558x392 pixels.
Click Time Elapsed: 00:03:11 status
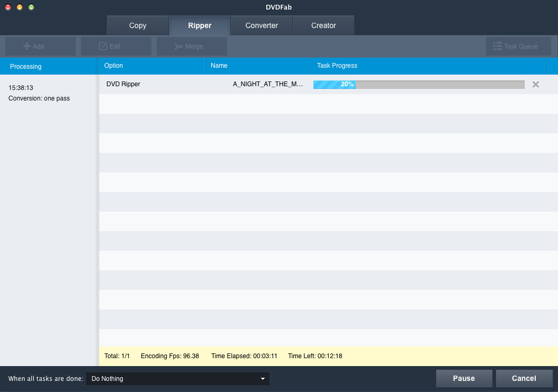click(244, 356)
